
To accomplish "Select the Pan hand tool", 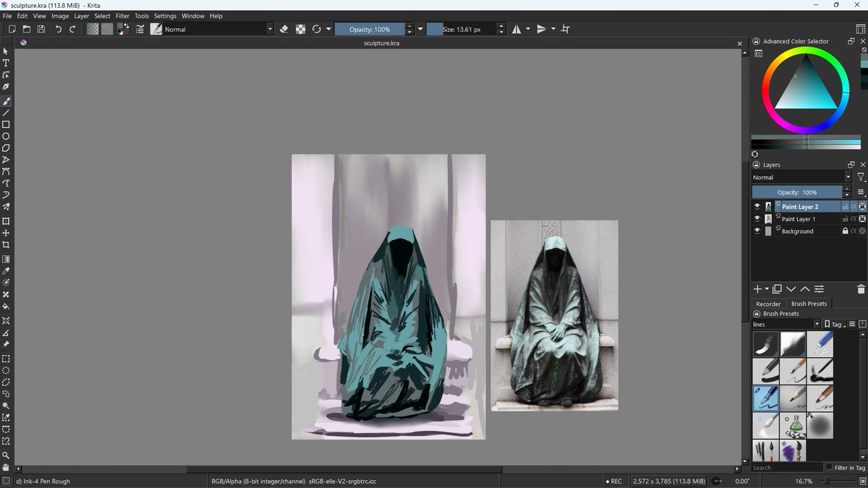I will 6,467.
